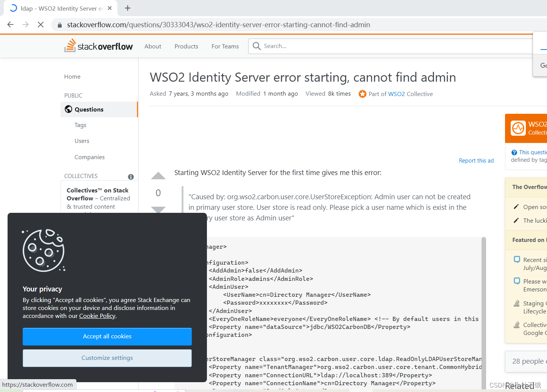Click the 'Featured on' sidebar heading
Image resolution: width=547 pixels, height=392 pixels.
pos(530,240)
